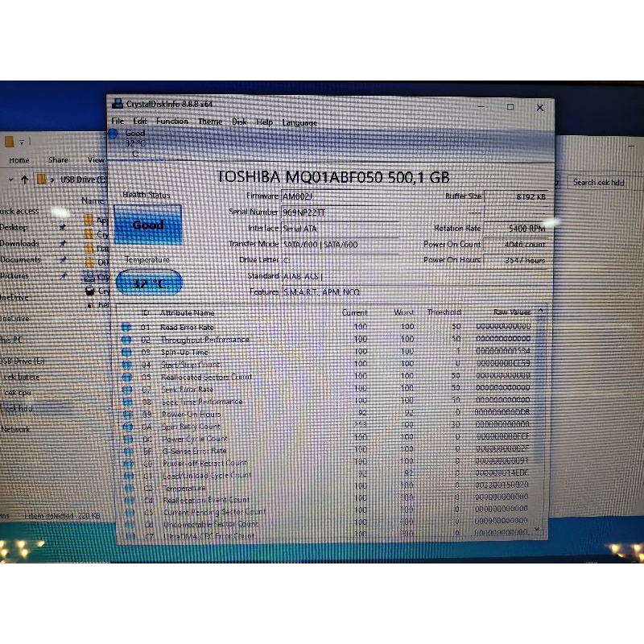Select This PC in Explorer sidebar
Screen dimensions: 644x644
pyautogui.click(x=11, y=340)
